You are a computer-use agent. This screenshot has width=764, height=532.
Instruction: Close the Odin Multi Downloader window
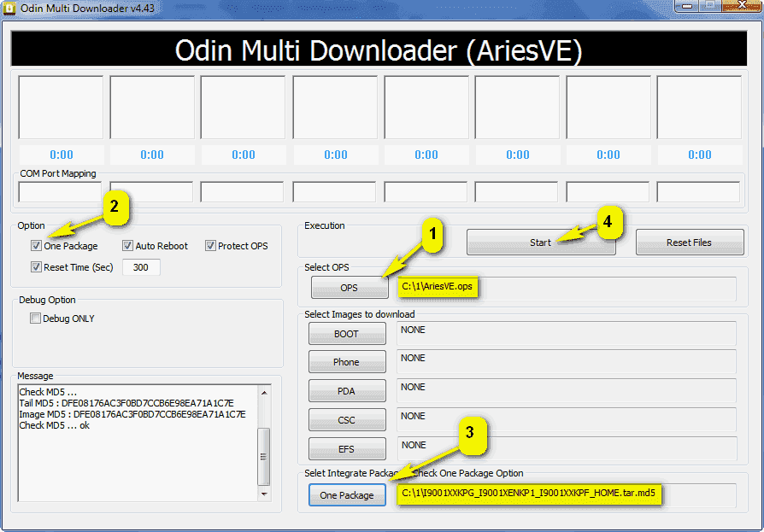click(742, 5)
